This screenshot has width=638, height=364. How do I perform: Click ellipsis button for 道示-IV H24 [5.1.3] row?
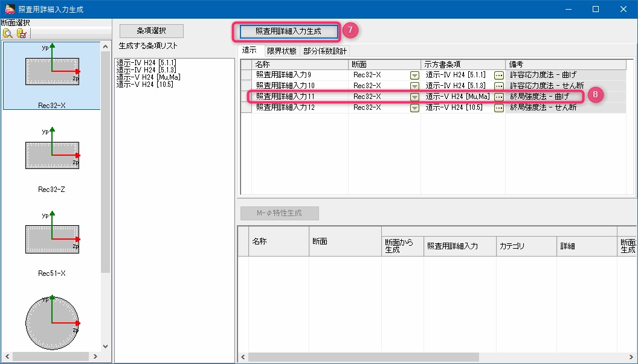click(x=499, y=86)
